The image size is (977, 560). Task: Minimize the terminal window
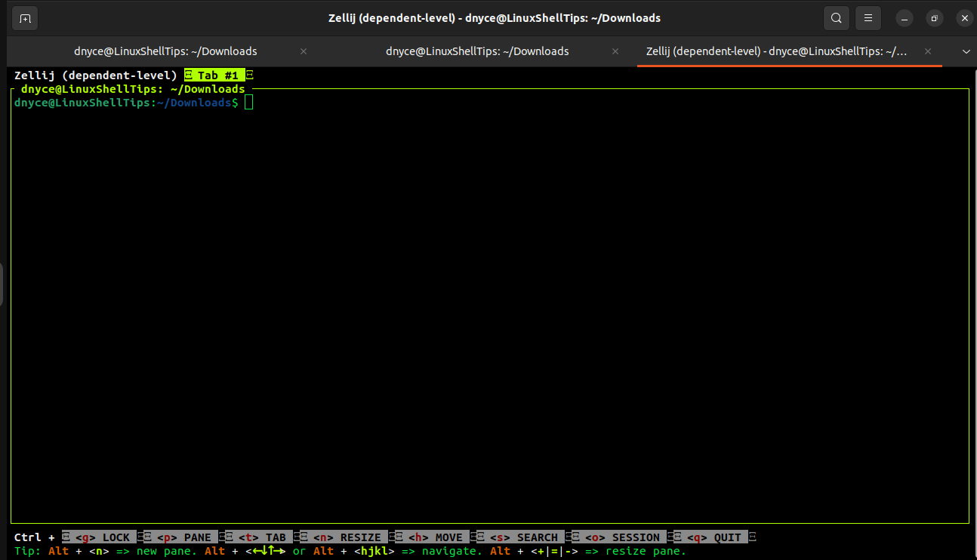tap(904, 18)
